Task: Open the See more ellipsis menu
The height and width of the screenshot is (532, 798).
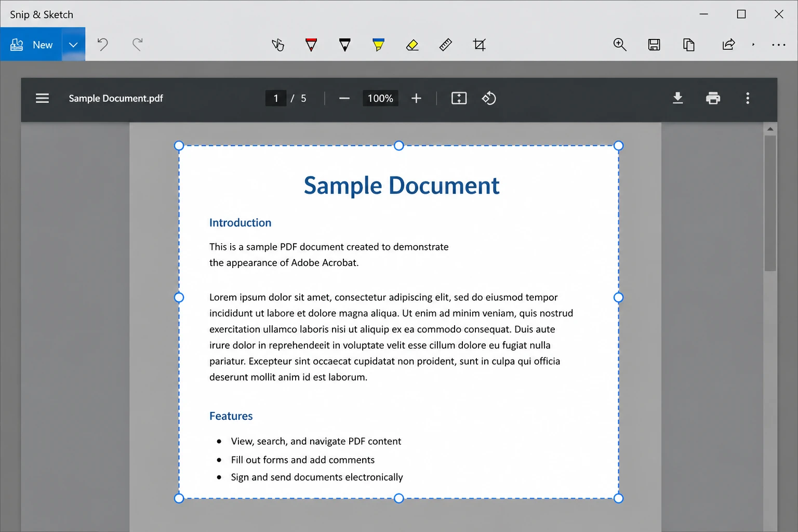Action: pos(779,45)
